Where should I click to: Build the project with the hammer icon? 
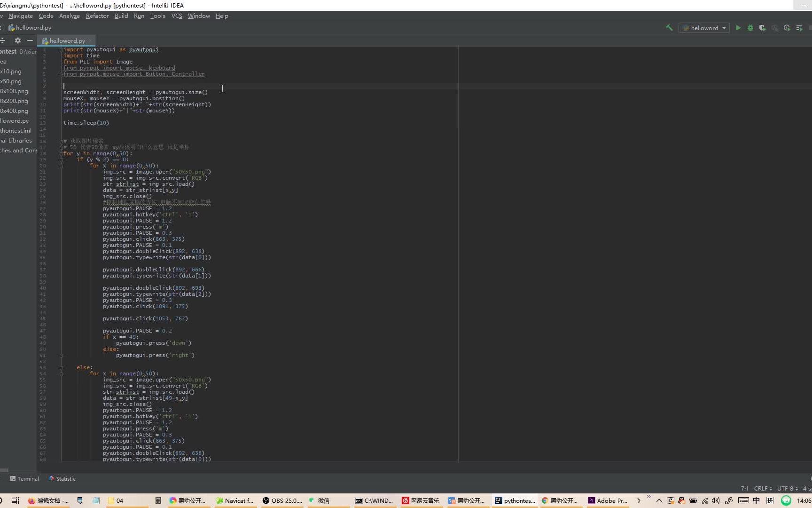coord(669,28)
